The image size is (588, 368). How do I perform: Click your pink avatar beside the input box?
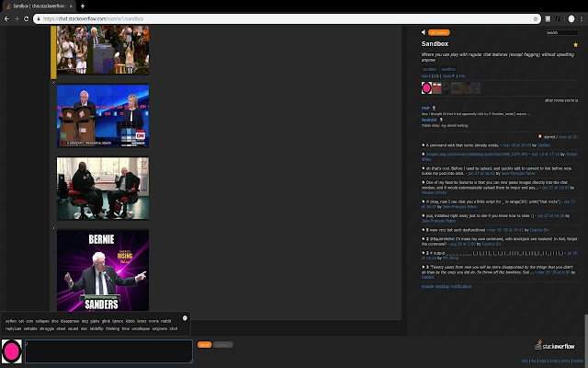click(12, 351)
